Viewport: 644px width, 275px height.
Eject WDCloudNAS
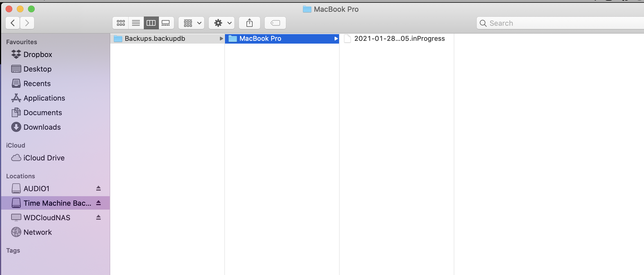click(98, 217)
